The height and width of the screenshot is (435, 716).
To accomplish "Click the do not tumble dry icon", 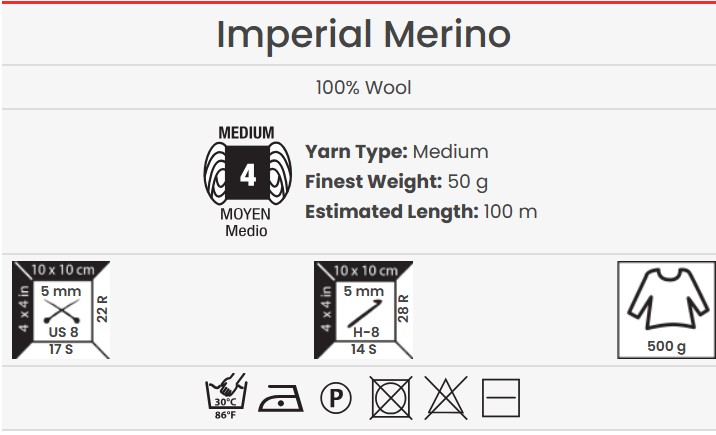I will [x=389, y=399].
